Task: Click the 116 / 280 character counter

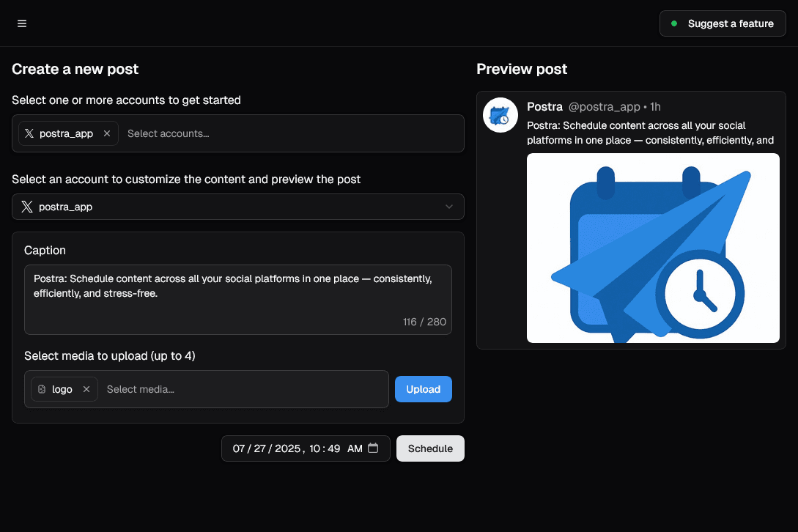Action: click(x=424, y=322)
